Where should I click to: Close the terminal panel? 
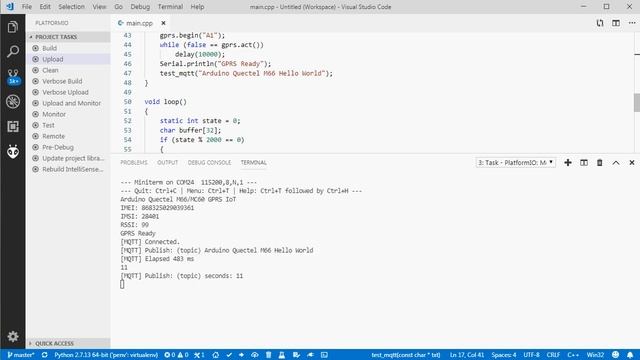pos(631,162)
